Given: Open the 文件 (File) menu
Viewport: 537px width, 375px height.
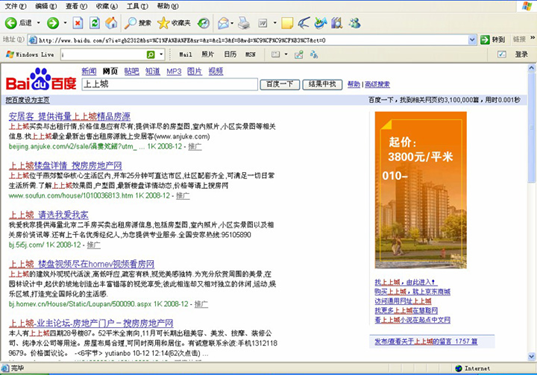Looking at the screenshot, I should tap(15, 6).
